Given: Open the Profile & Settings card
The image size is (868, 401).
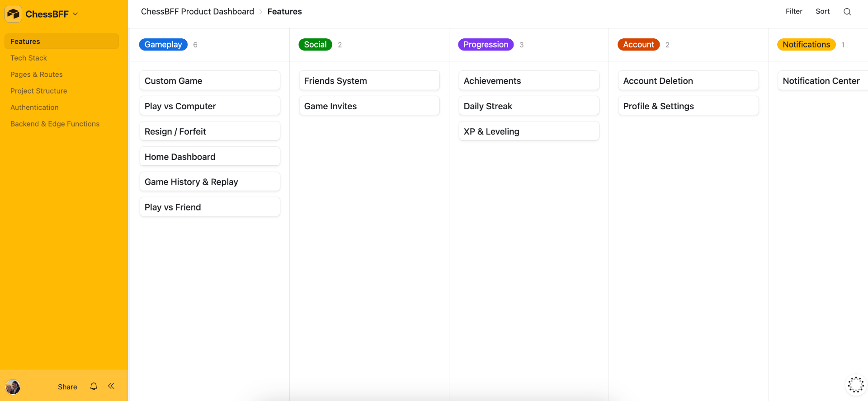Looking at the screenshot, I should [689, 106].
